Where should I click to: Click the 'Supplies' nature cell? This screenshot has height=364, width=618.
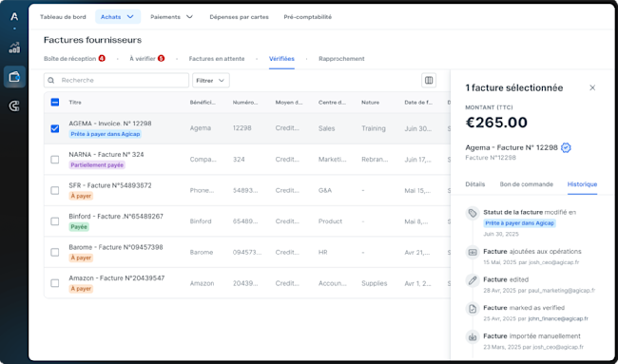[x=375, y=283]
